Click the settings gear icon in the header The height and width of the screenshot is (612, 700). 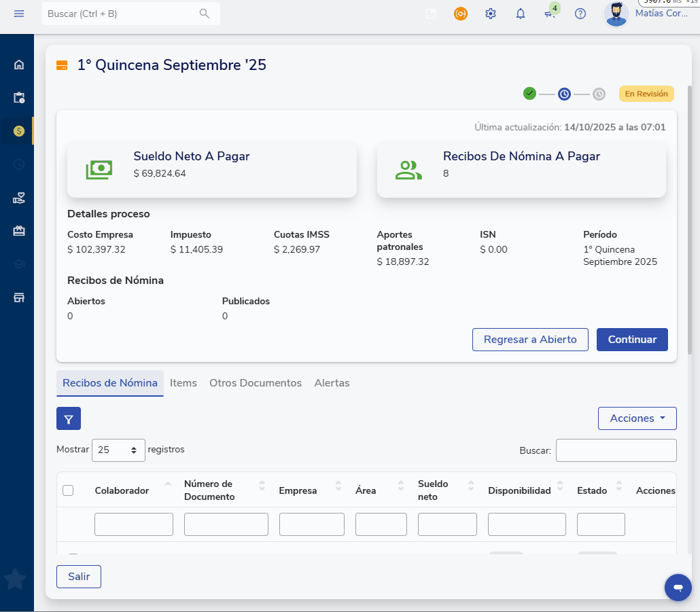[x=491, y=14]
